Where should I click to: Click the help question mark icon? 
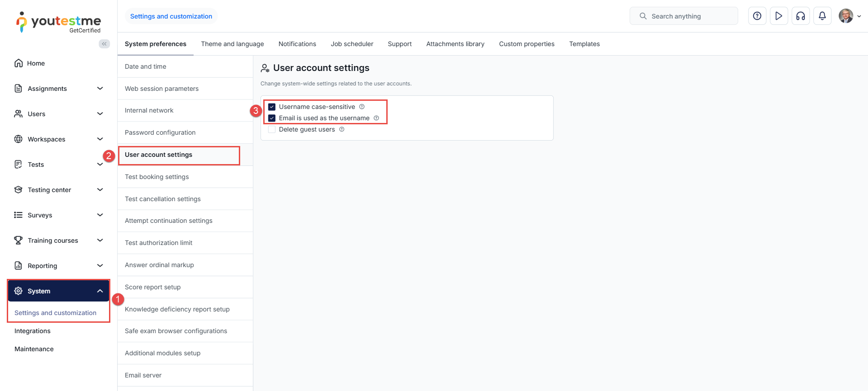pos(757,16)
